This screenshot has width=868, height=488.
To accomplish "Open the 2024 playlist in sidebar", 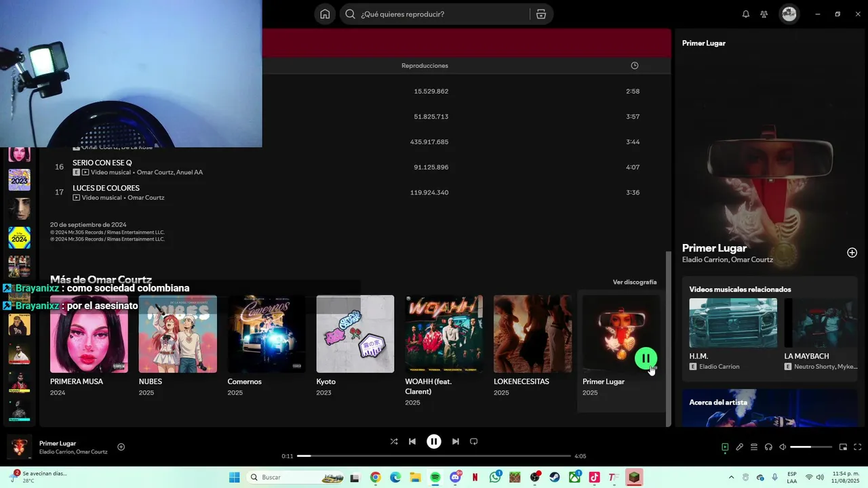I will [x=19, y=238].
